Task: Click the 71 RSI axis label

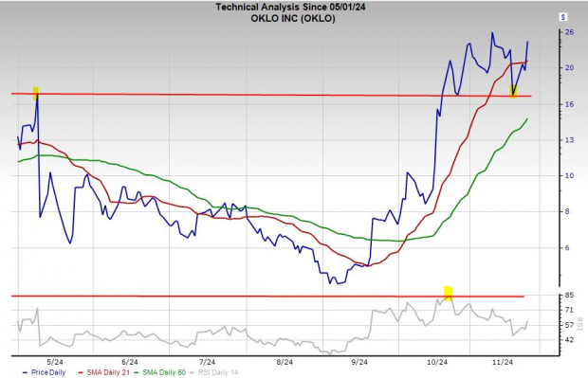Action: 570,310
